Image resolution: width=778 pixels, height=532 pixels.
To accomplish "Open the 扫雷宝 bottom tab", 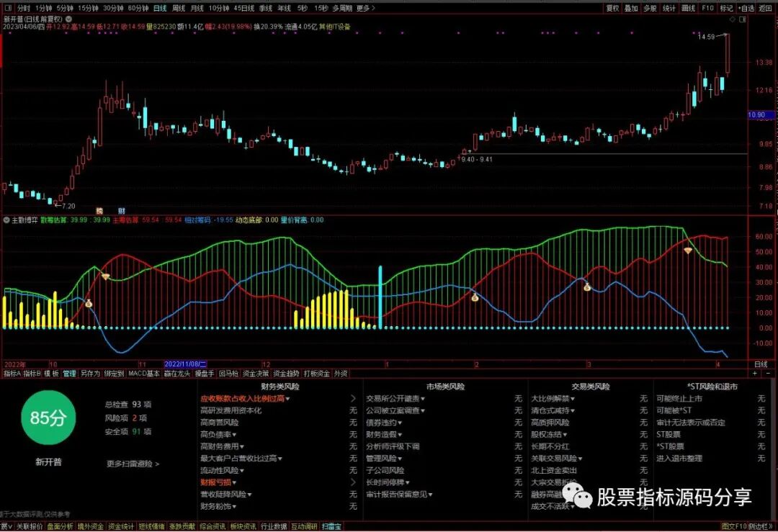I will pos(331,526).
